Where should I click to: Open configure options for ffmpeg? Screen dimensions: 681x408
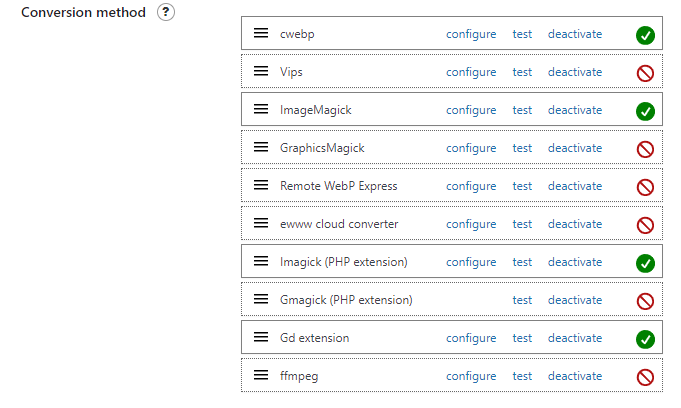(471, 376)
